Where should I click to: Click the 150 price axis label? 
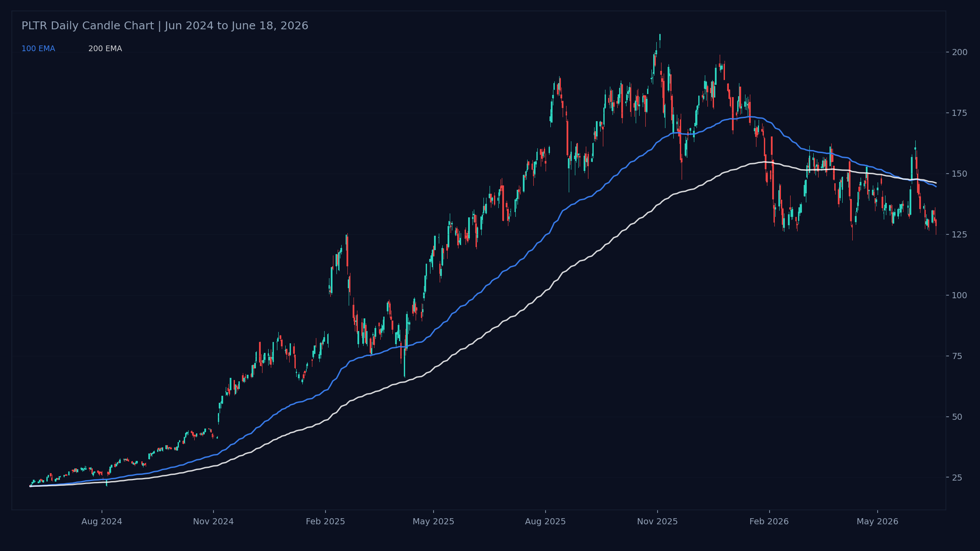point(959,174)
